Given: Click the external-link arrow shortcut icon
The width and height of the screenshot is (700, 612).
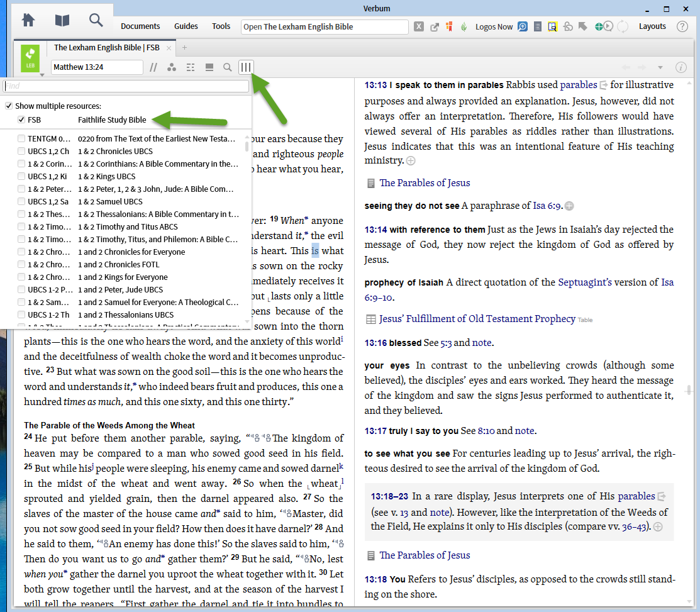Looking at the screenshot, I should 435,27.
